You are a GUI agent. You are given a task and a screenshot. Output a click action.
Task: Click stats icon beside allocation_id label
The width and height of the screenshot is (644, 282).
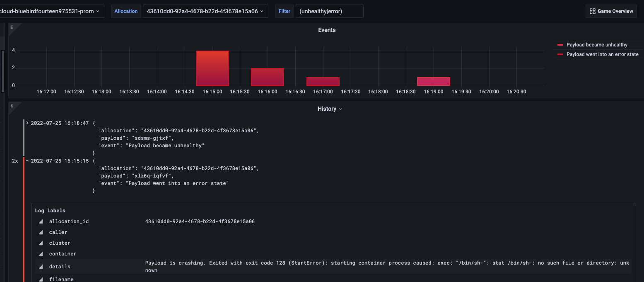click(41, 222)
